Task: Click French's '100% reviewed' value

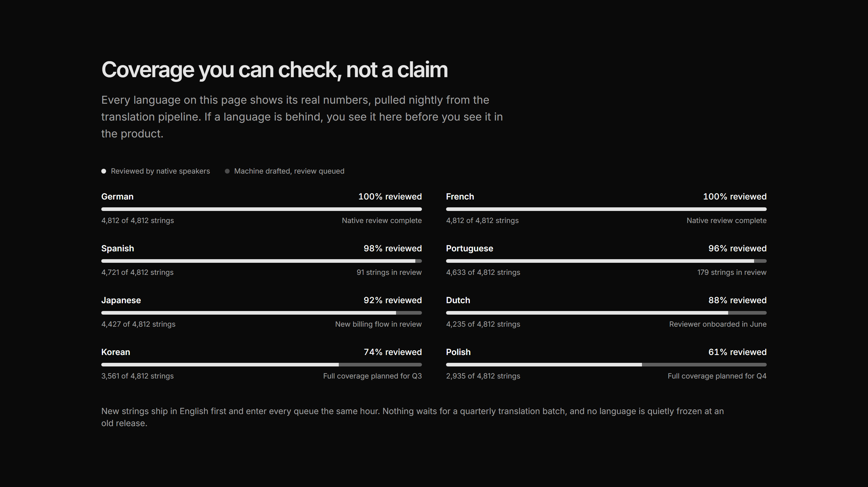Action: coord(734,196)
